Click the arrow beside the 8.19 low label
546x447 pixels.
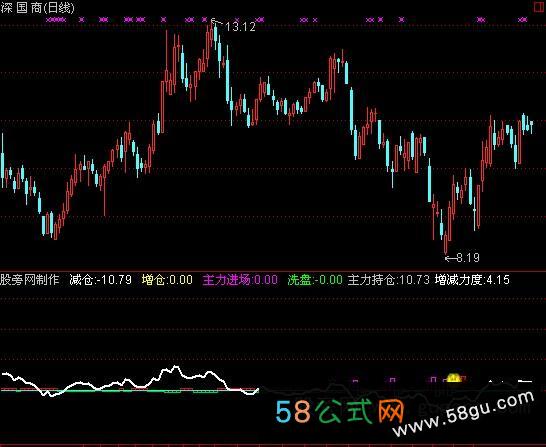[451, 258]
